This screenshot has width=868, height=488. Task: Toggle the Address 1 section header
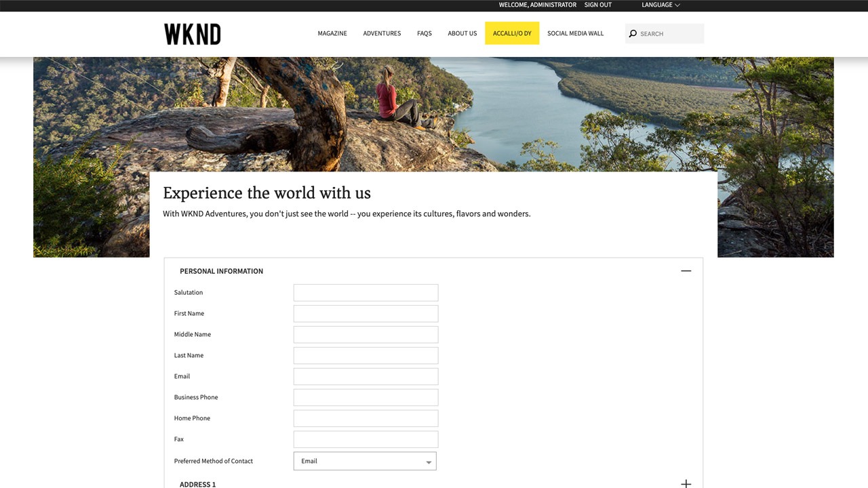pyautogui.click(x=198, y=484)
